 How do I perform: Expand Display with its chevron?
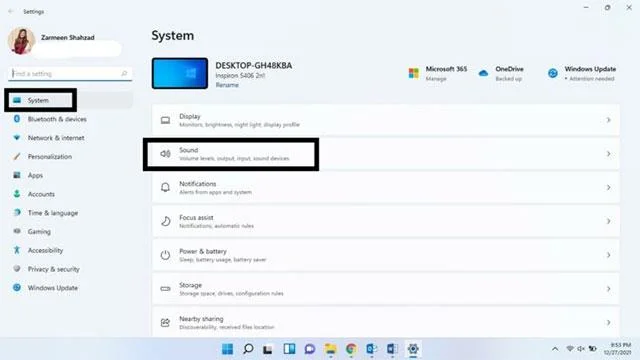click(608, 120)
